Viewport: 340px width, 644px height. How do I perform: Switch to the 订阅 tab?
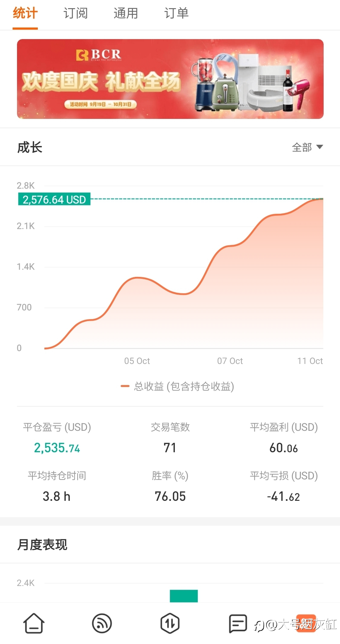pyautogui.click(x=76, y=13)
